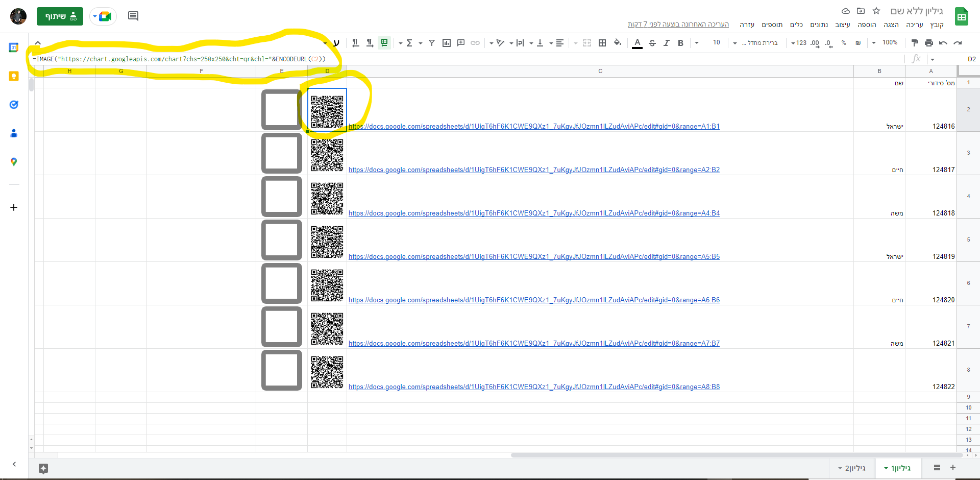Image resolution: width=980 pixels, height=480 pixels.
Task: Print the spreadsheet
Action: pos(929,43)
